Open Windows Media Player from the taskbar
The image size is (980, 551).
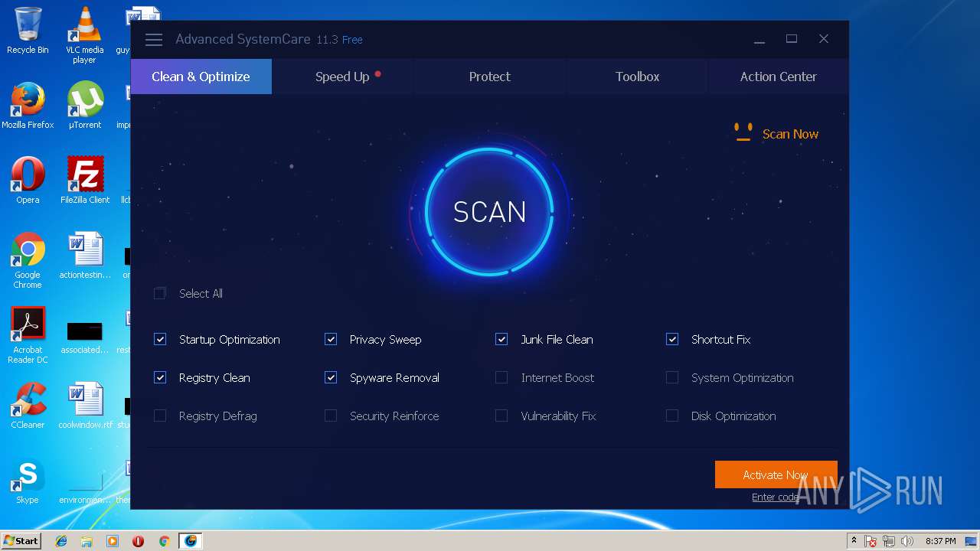click(x=113, y=541)
